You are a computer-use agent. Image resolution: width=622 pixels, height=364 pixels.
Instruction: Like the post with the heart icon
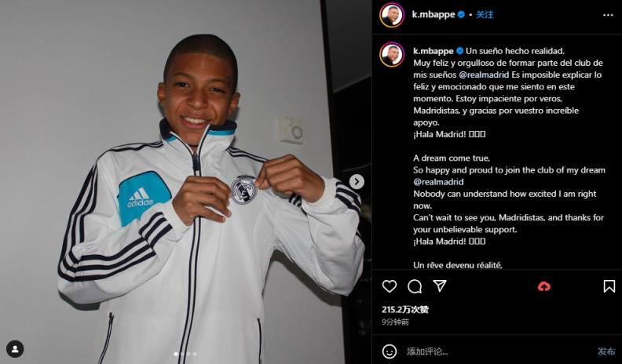390,286
